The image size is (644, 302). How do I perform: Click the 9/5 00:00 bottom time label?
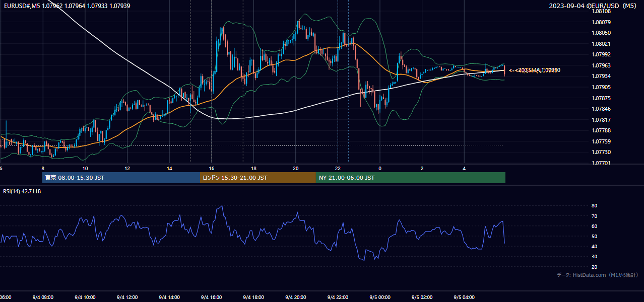(379, 297)
